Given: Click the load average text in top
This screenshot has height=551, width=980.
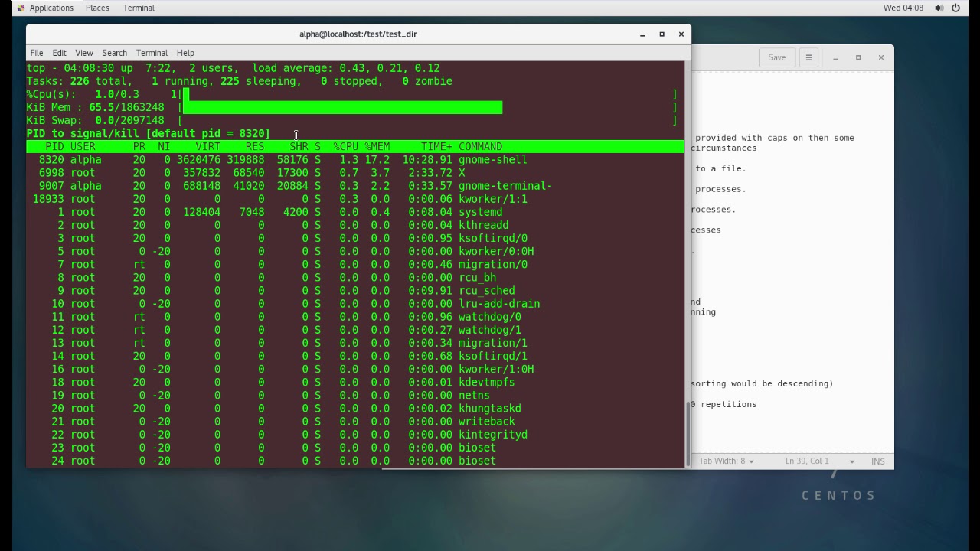Looking at the screenshot, I should point(346,68).
